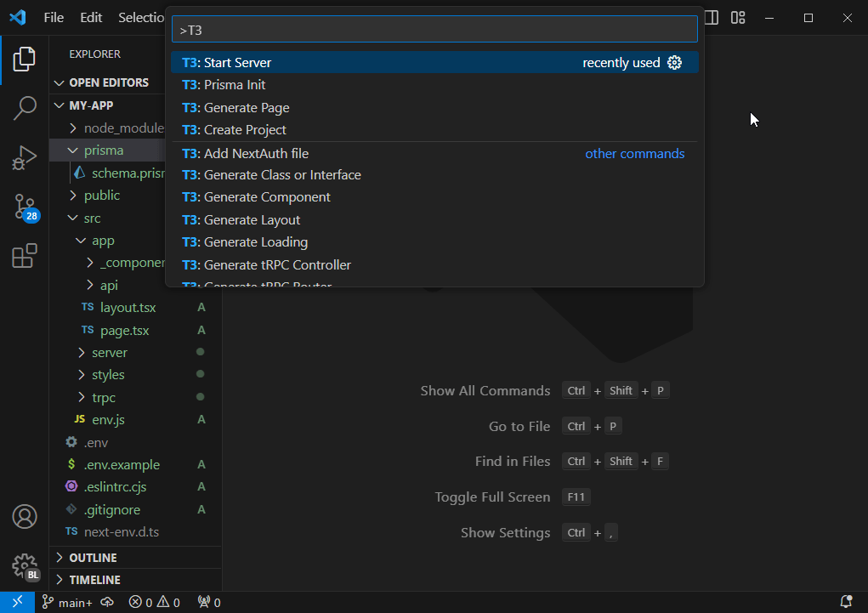
Task: Minimize the VS Code window
Action: [769, 18]
